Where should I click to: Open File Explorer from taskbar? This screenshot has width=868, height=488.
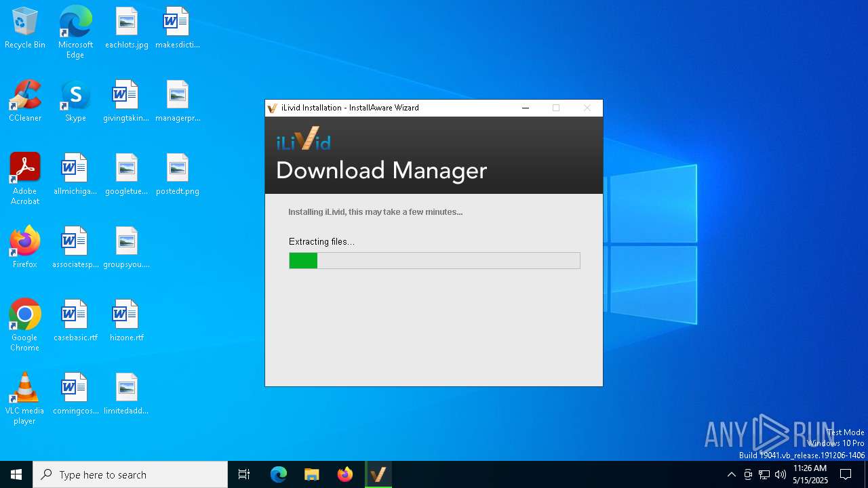coord(311,474)
